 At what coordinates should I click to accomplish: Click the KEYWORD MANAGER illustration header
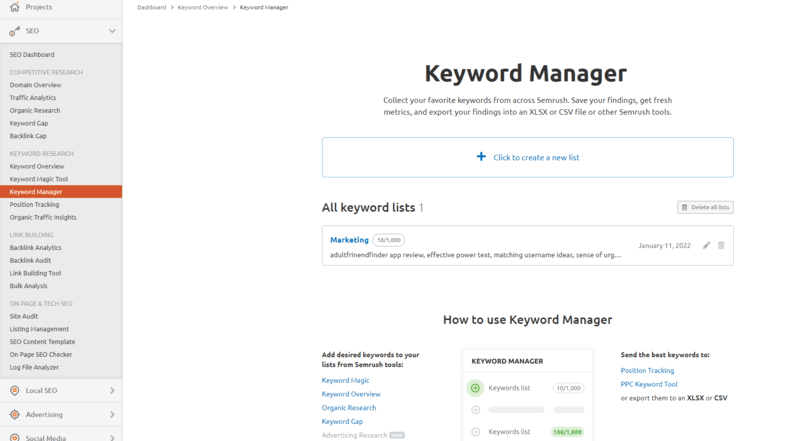click(x=507, y=361)
